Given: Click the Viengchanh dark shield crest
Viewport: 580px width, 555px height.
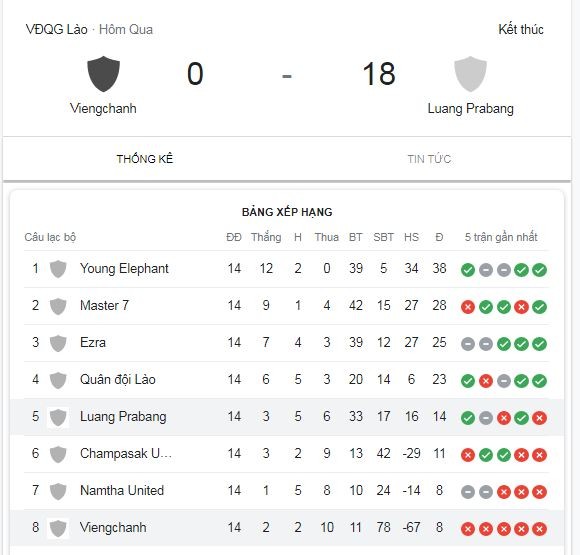Looking at the screenshot, I should (103, 74).
